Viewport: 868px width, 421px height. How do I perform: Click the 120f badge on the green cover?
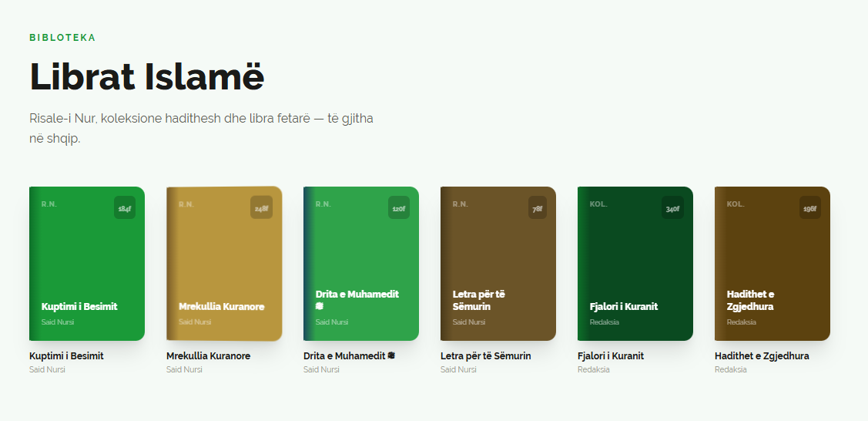pyautogui.click(x=398, y=208)
